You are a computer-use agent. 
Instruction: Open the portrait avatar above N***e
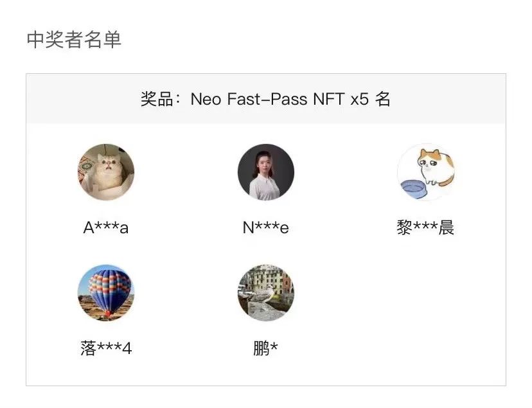pyautogui.click(x=266, y=172)
